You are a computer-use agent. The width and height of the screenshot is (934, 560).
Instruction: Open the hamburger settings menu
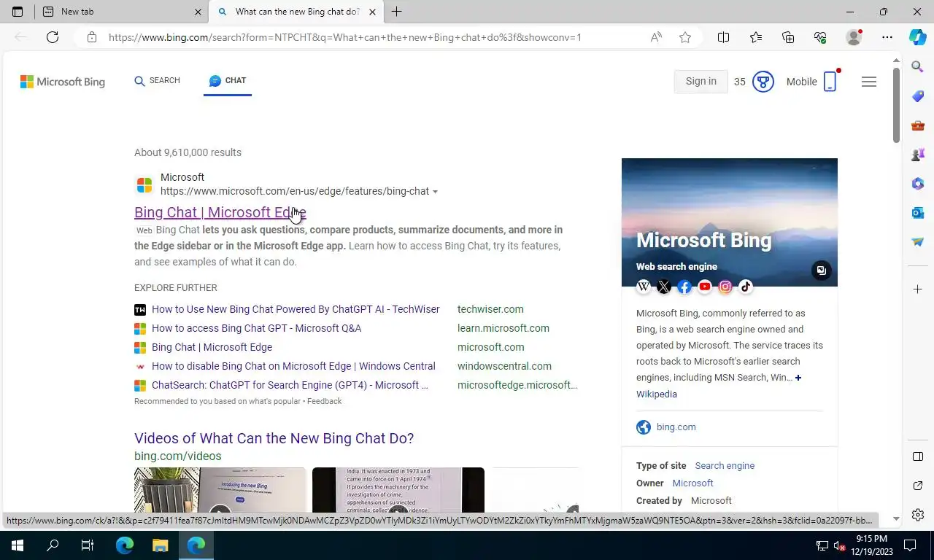(x=868, y=82)
